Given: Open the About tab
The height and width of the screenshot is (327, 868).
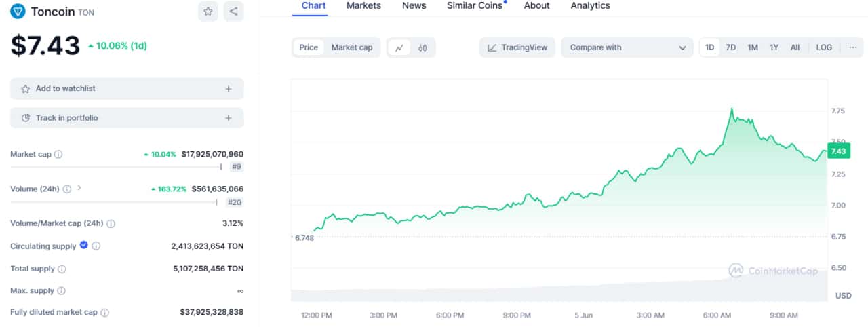Looking at the screenshot, I should (x=536, y=6).
